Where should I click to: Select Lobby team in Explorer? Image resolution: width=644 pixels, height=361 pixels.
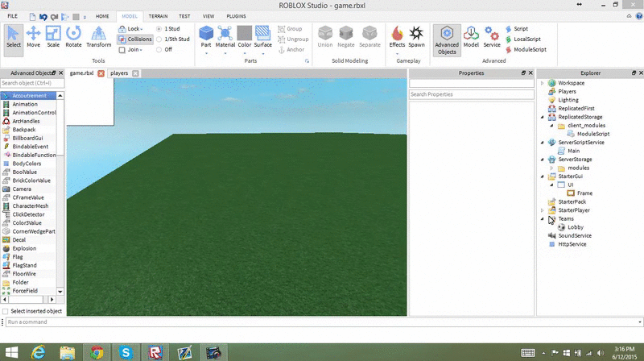576,227
